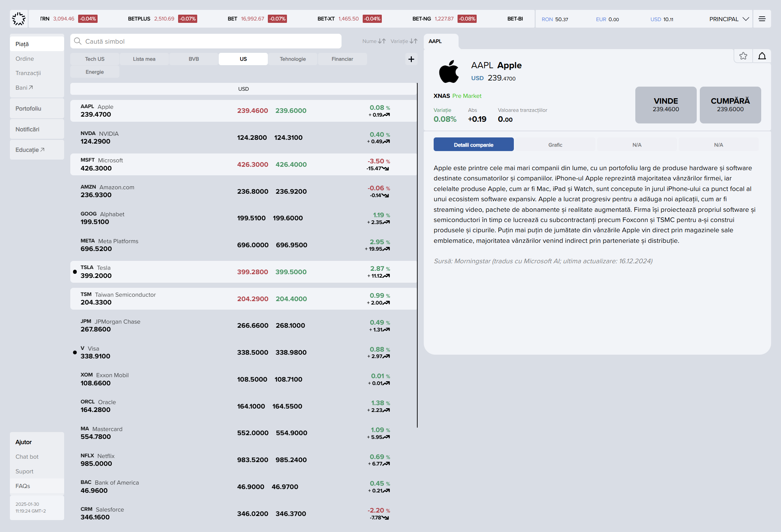The image size is (781, 532).
Task: Open Educație external link arrow
Action: (x=42, y=150)
